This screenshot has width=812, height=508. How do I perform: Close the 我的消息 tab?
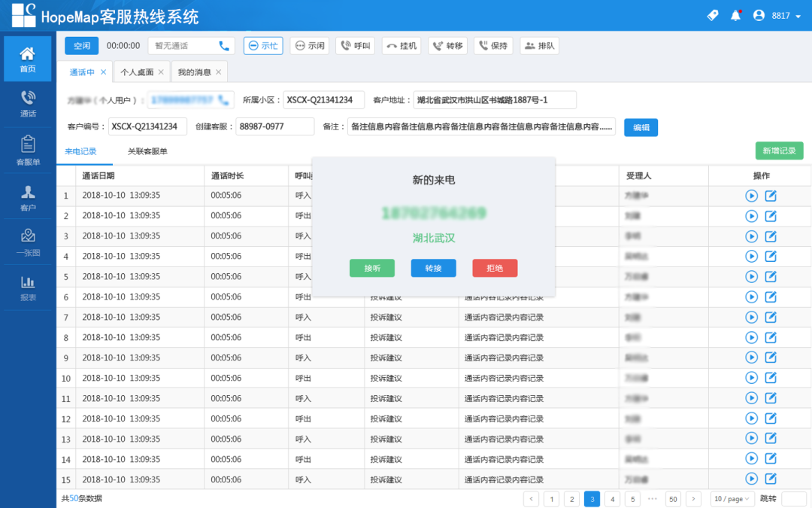point(219,72)
